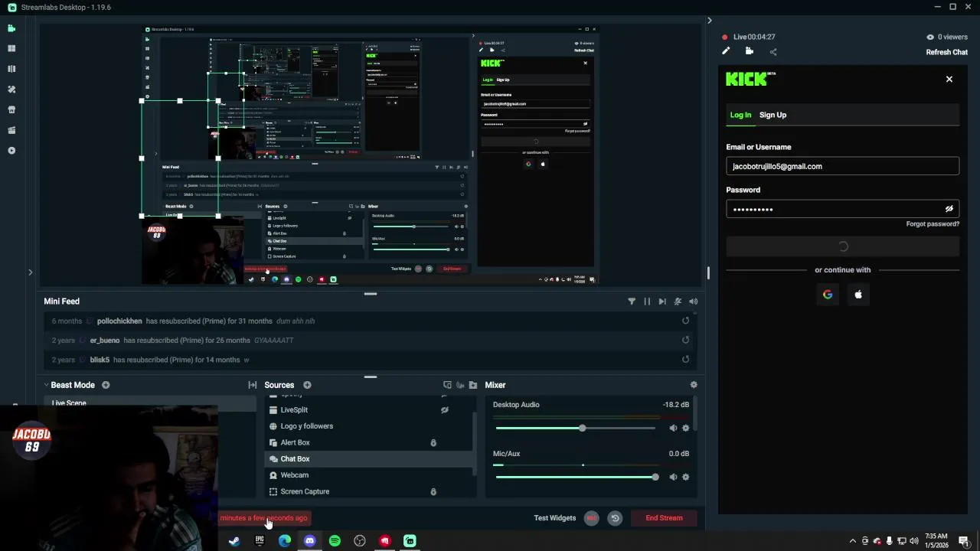This screenshot has width=980, height=551.
Task: Open the scene transitions icon
Action: [252, 385]
